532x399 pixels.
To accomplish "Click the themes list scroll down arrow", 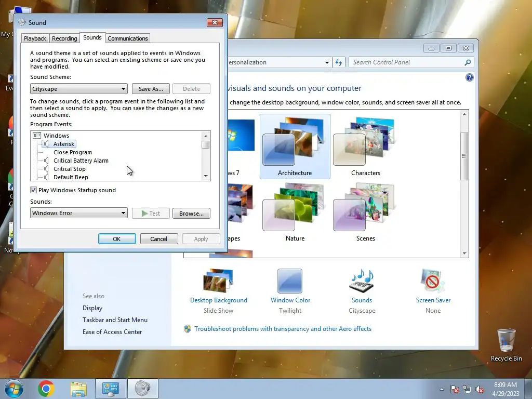I will [x=464, y=254].
